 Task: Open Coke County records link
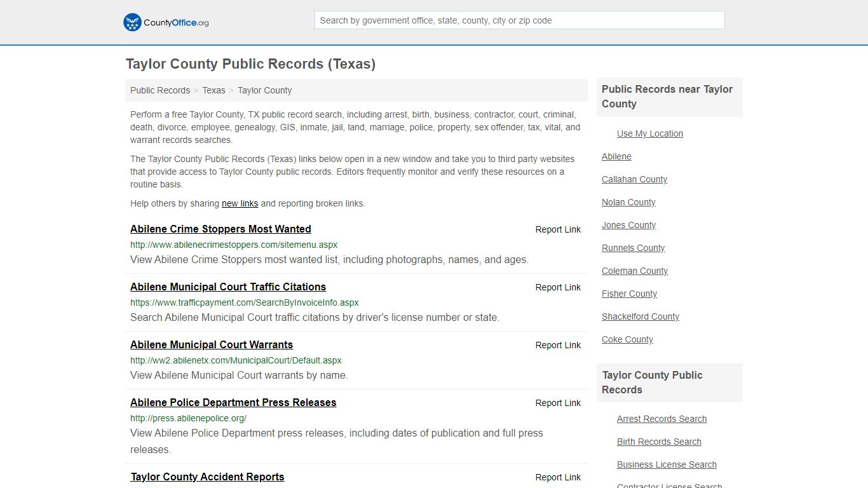point(627,339)
